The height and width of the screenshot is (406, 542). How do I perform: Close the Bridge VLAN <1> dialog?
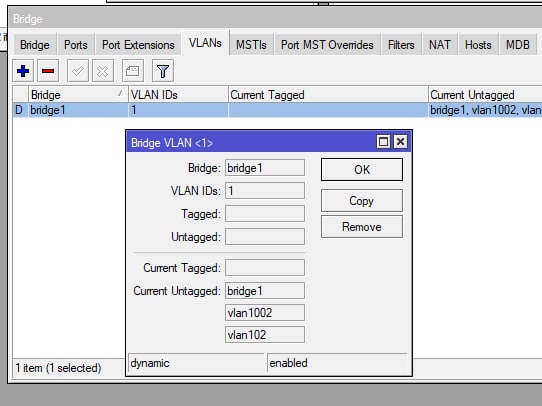coord(400,142)
